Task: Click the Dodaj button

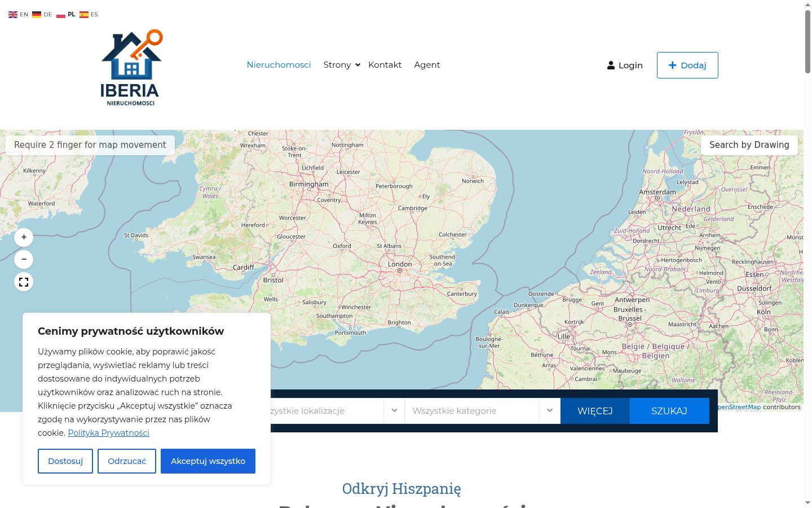Action: [x=687, y=65]
